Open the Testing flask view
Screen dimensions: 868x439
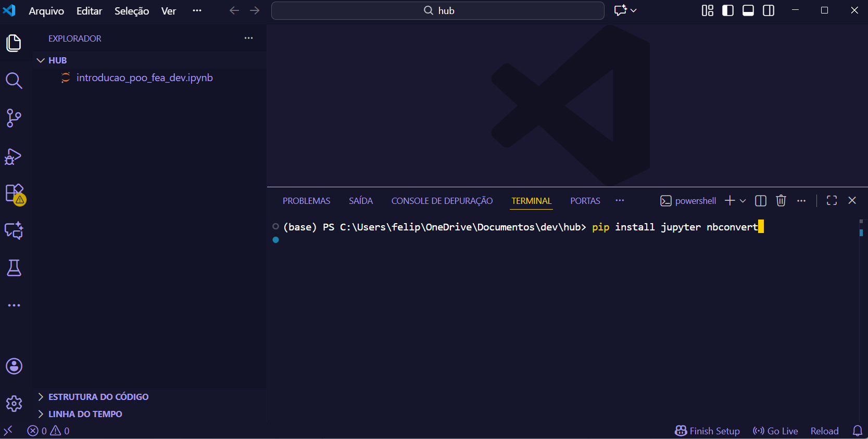[x=14, y=268]
